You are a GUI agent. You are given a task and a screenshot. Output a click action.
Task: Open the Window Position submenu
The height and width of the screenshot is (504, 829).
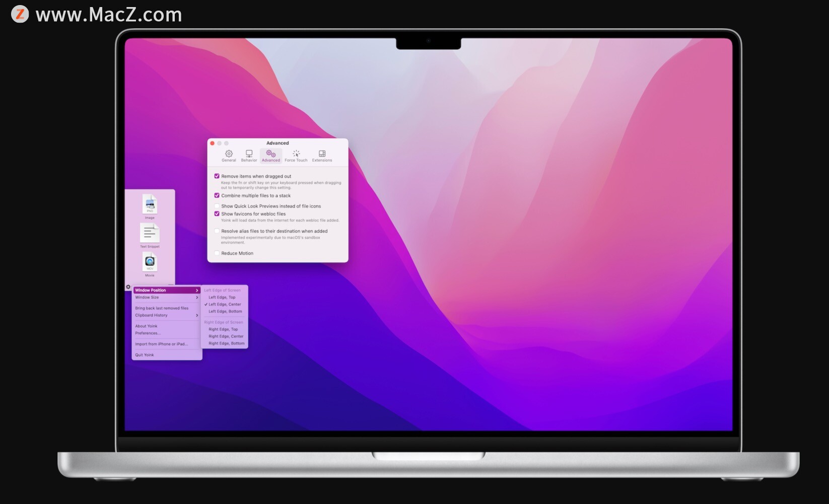coord(167,290)
